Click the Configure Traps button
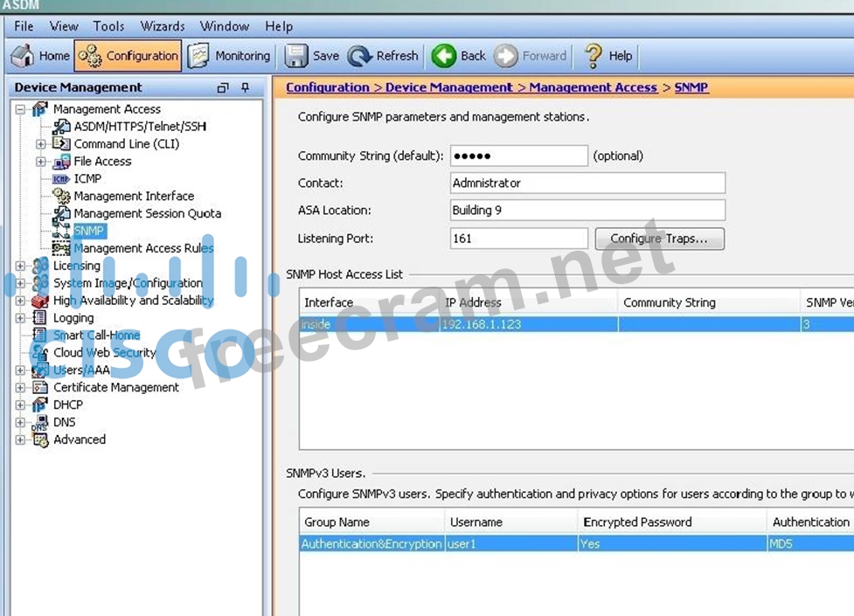 [659, 239]
